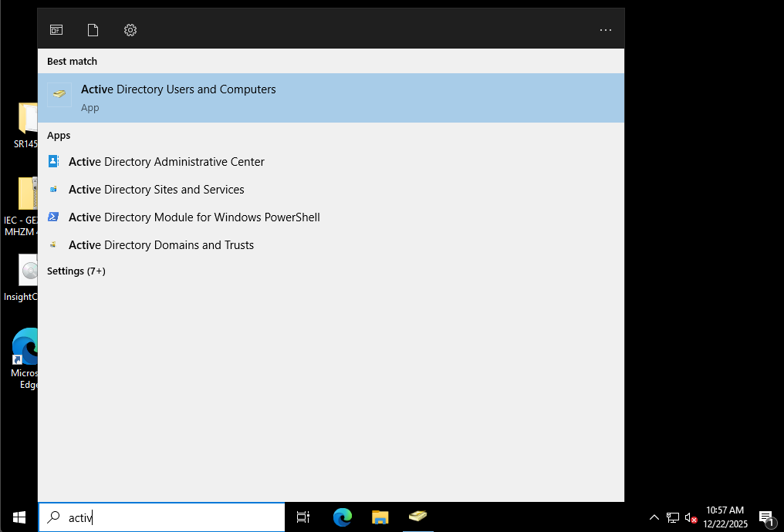Click the magnifier icon in search box
The height and width of the screenshot is (532, 784).
click(53, 517)
